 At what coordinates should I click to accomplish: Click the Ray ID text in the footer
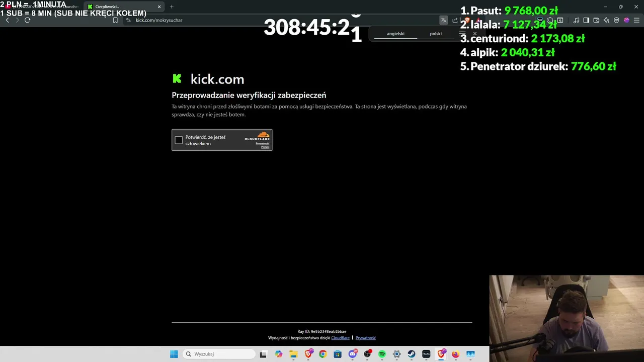click(322, 331)
